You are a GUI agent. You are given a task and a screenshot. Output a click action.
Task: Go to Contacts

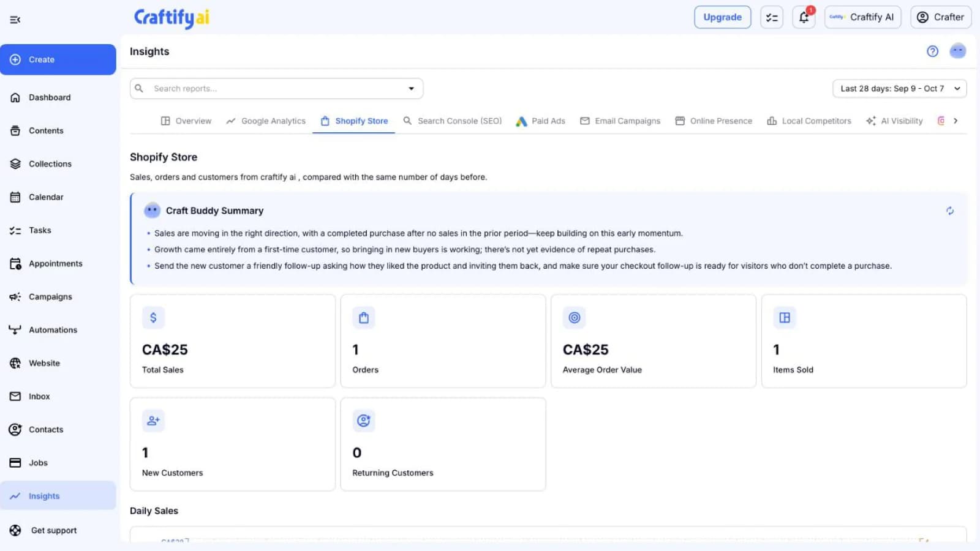point(58,429)
